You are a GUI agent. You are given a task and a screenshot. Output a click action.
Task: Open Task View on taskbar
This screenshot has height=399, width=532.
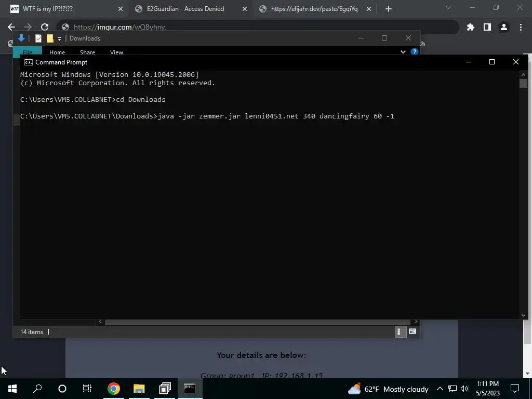tap(87, 389)
